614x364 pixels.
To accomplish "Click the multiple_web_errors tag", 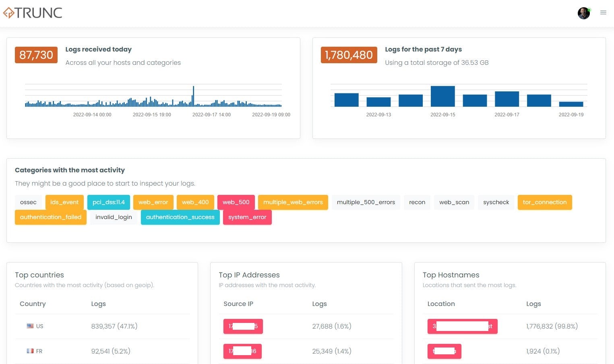I will (293, 202).
